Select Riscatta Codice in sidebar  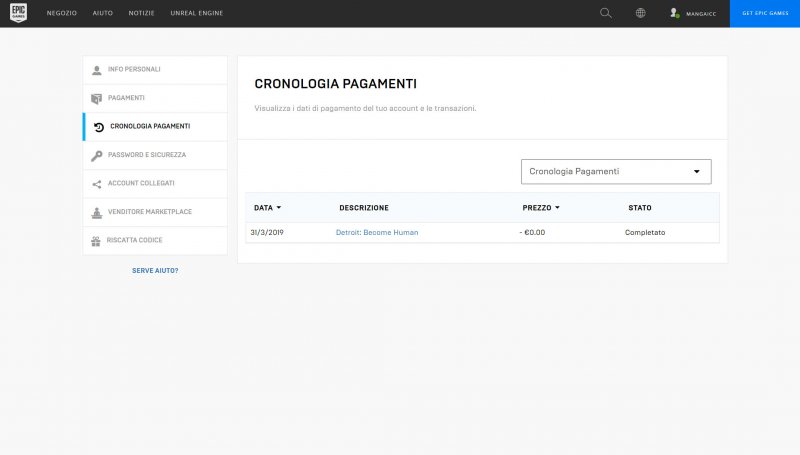(155, 241)
